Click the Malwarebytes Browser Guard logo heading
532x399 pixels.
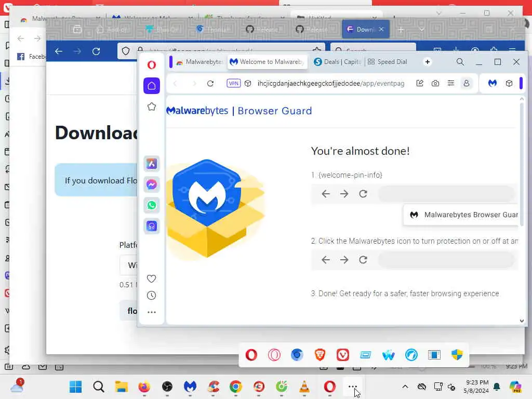click(239, 111)
